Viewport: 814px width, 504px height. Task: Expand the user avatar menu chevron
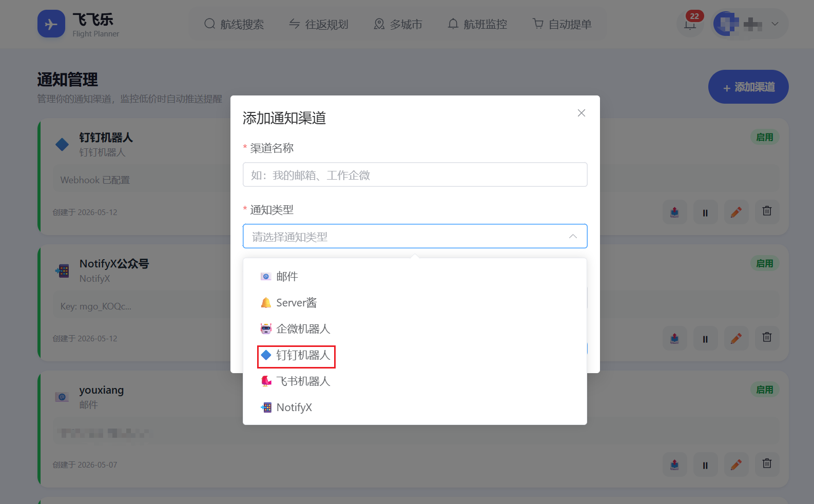pos(775,24)
